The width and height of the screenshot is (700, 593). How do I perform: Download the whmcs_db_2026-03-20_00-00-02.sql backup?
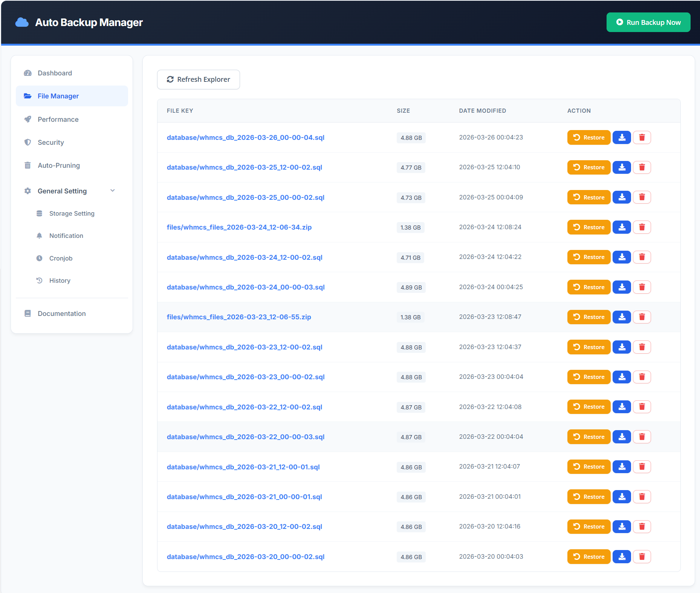pos(622,557)
